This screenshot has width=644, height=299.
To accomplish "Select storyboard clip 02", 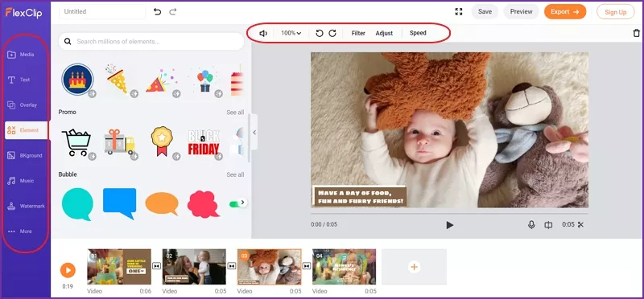I will pyautogui.click(x=194, y=267).
